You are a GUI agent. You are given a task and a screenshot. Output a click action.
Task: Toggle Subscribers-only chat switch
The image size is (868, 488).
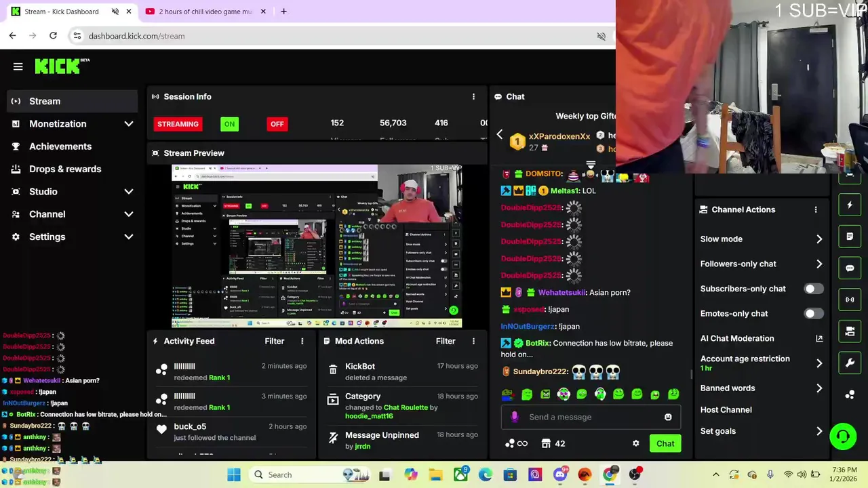(813, 289)
